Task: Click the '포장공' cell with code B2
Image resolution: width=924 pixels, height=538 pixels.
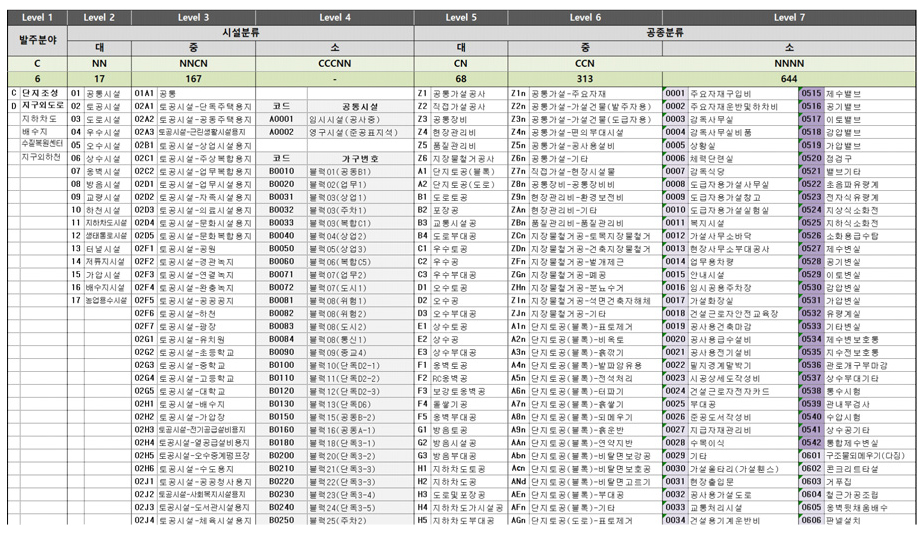Action: [469, 210]
